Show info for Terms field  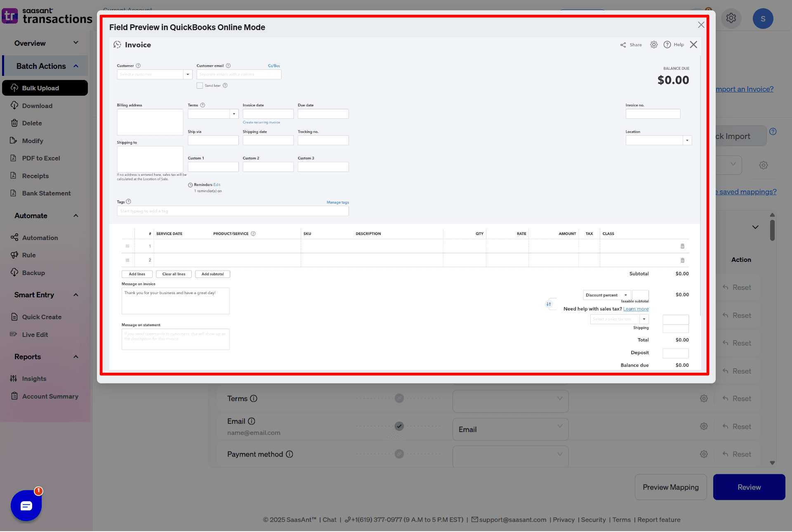[x=254, y=398]
